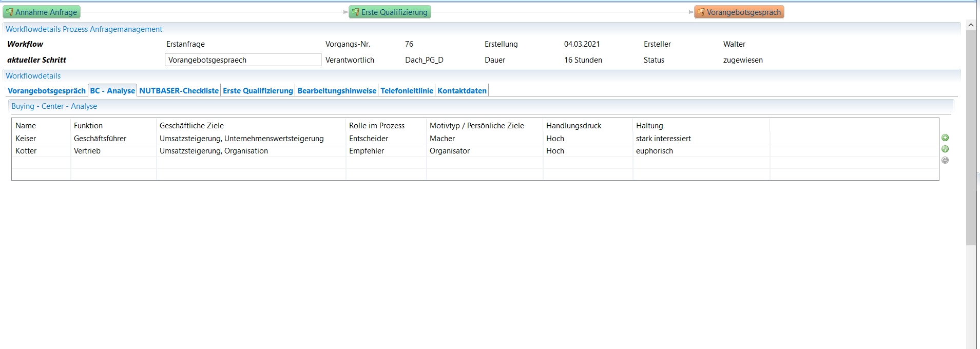
Task: Click the Erstanfrage workflow value
Action: point(185,44)
